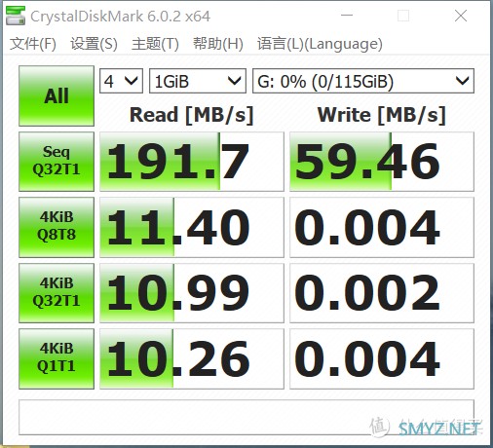Viewport: 493px width, 448px height.
Task: Click the 4KiB Q1T1 write result 0.004
Action: click(x=382, y=358)
